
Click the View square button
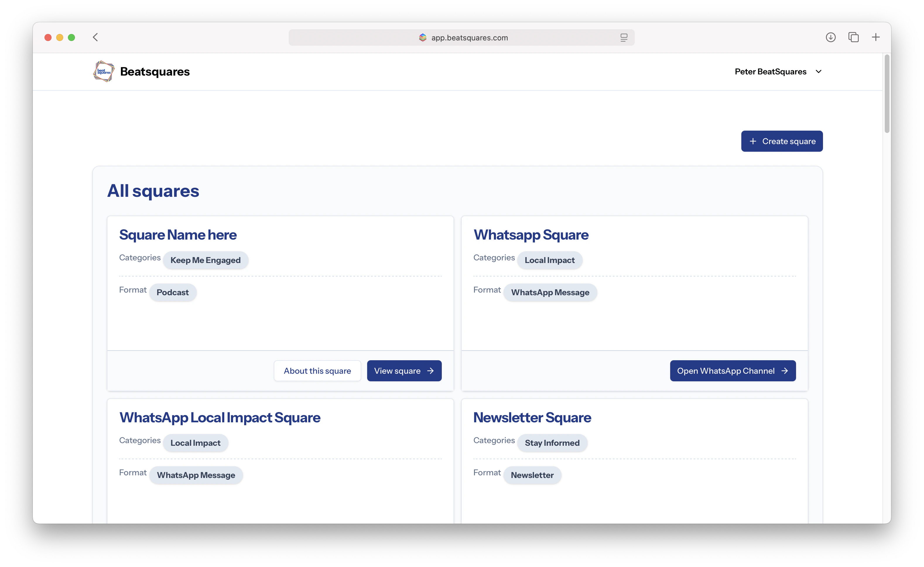404,370
